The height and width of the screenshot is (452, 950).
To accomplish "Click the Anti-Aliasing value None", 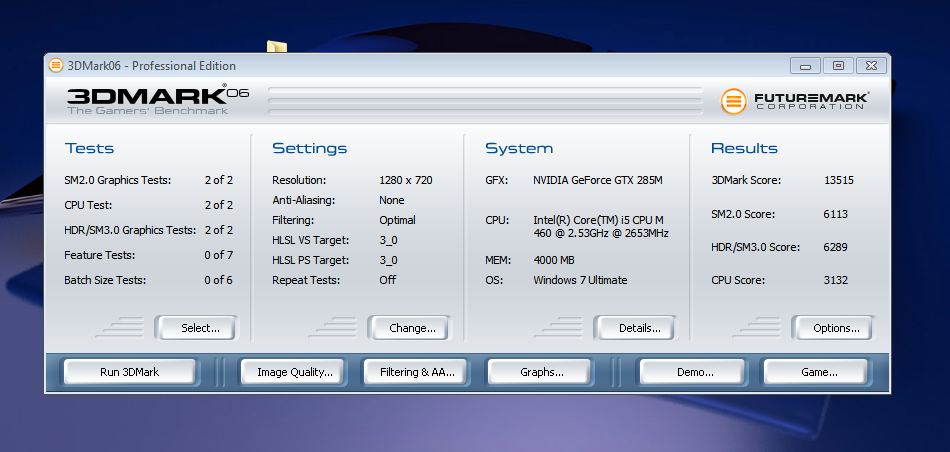I will (392, 200).
